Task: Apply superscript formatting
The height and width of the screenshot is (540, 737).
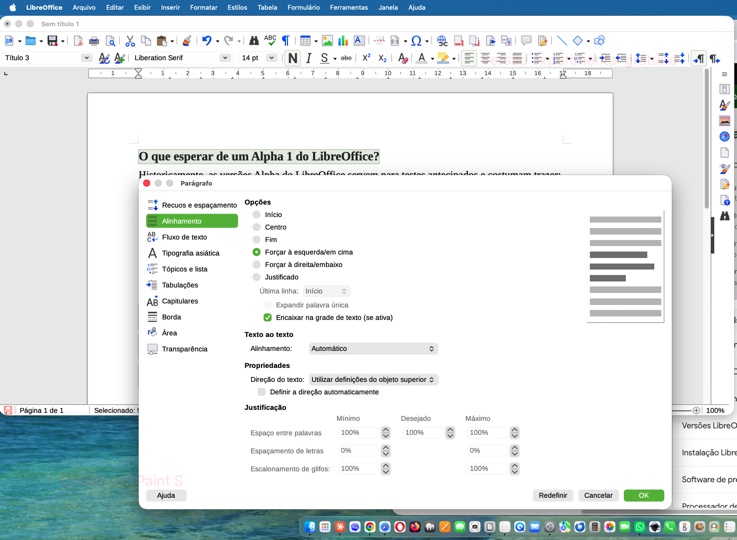Action: (366, 58)
